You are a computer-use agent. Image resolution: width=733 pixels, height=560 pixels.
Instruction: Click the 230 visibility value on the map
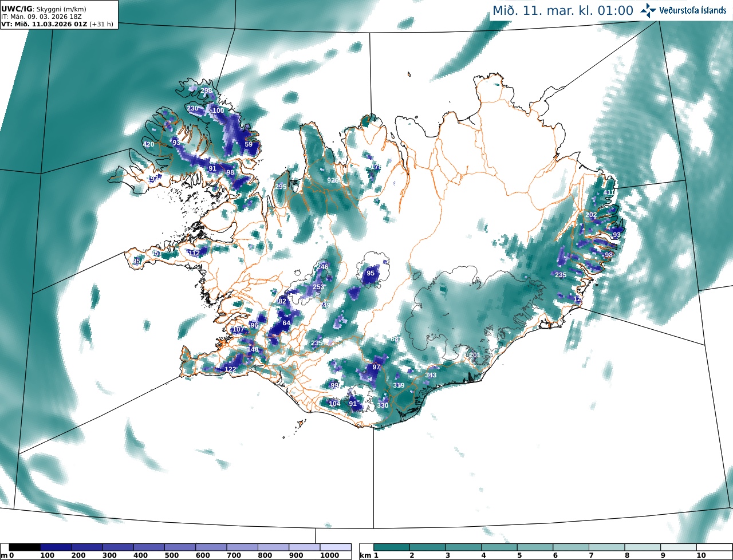(x=192, y=108)
